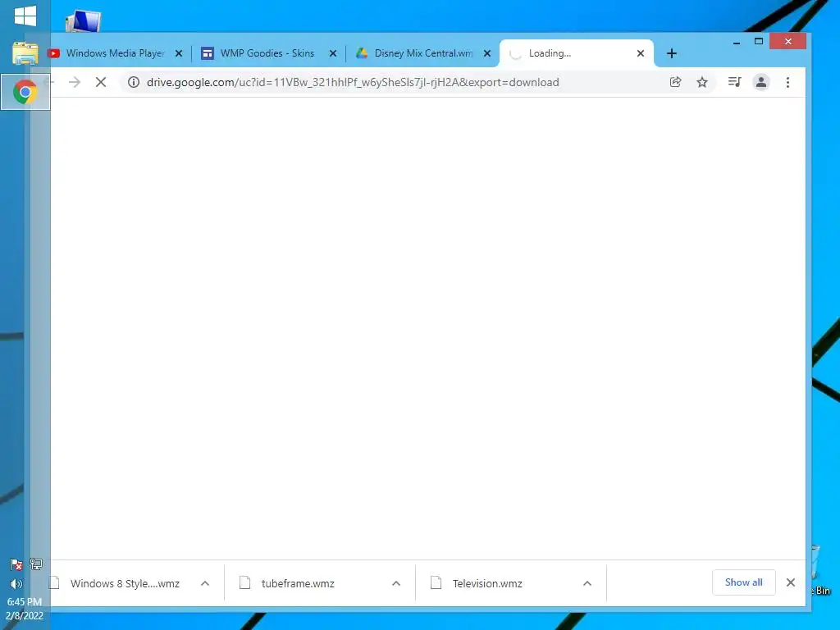840x630 pixels.
Task: Expand options for Television.wmz
Action: pyautogui.click(x=587, y=583)
